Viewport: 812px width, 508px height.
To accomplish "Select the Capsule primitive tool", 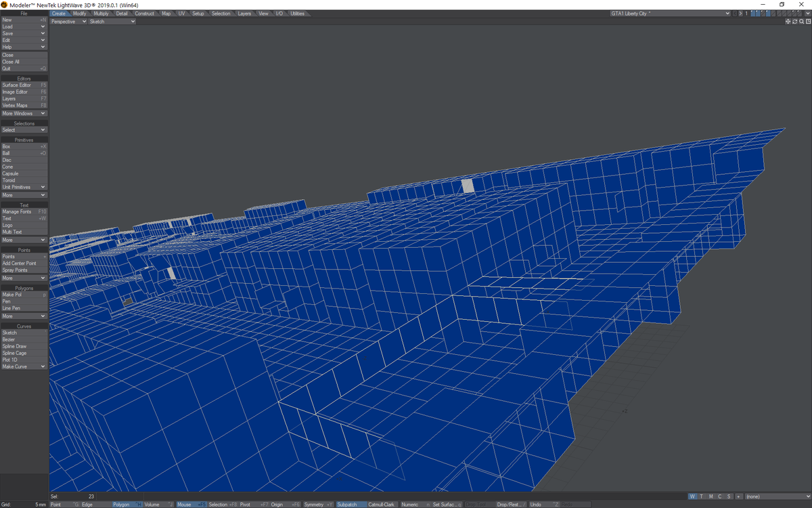I will click(x=24, y=173).
